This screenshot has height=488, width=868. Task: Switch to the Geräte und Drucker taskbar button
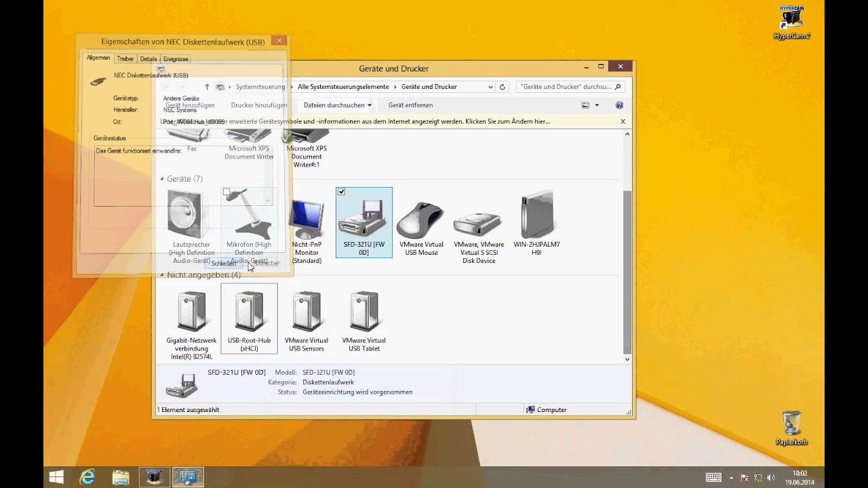(x=188, y=477)
